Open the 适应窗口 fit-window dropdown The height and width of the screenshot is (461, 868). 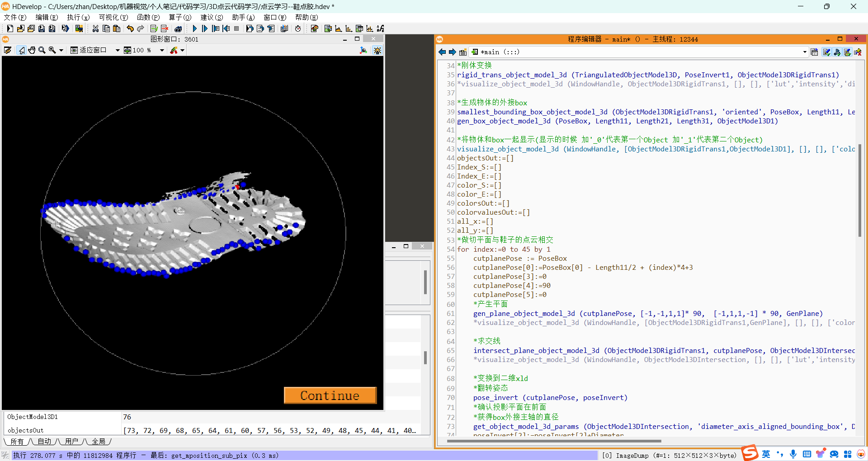[x=117, y=50]
